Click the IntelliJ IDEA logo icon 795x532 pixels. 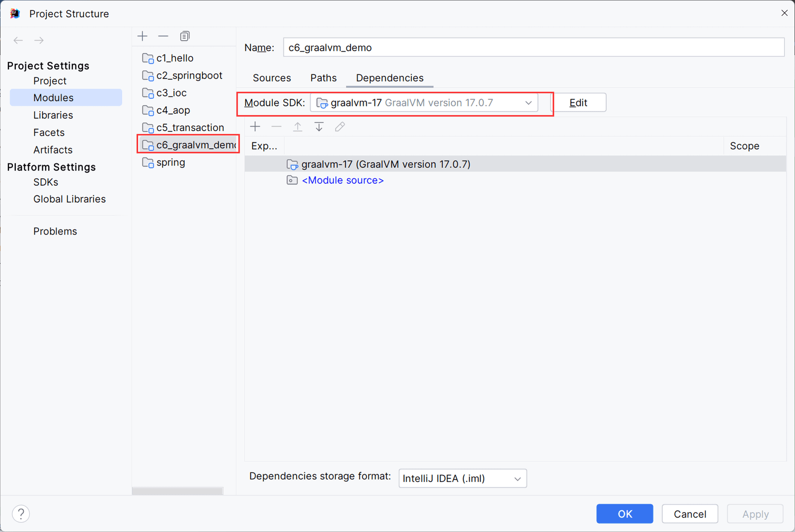tap(15, 13)
